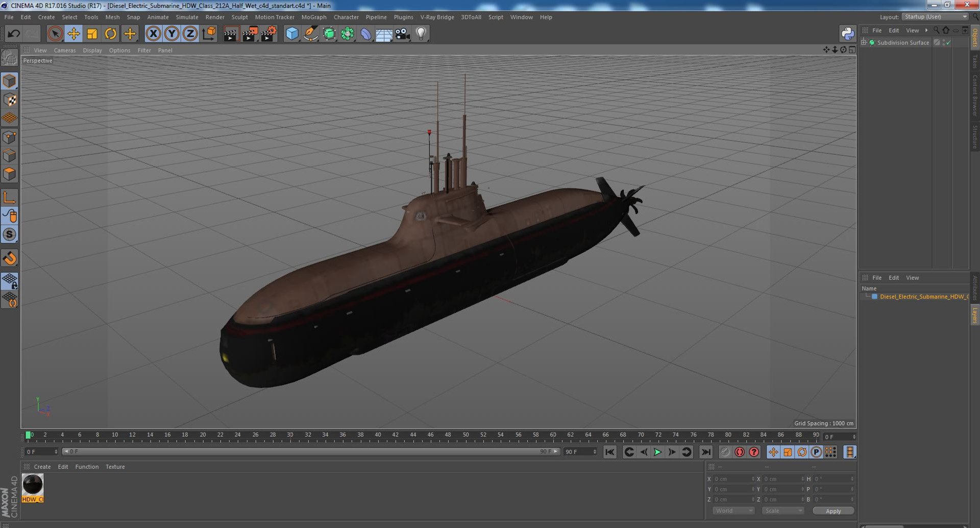Toggle Enable Axis tool
The image size is (980, 528).
coord(10,197)
